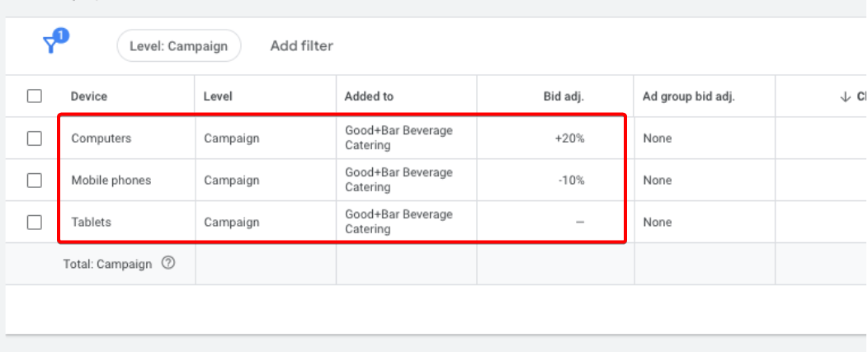Click the Added to column header
Image resolution: width=868 pixels, height=352 pixels.
coord(369,96)
